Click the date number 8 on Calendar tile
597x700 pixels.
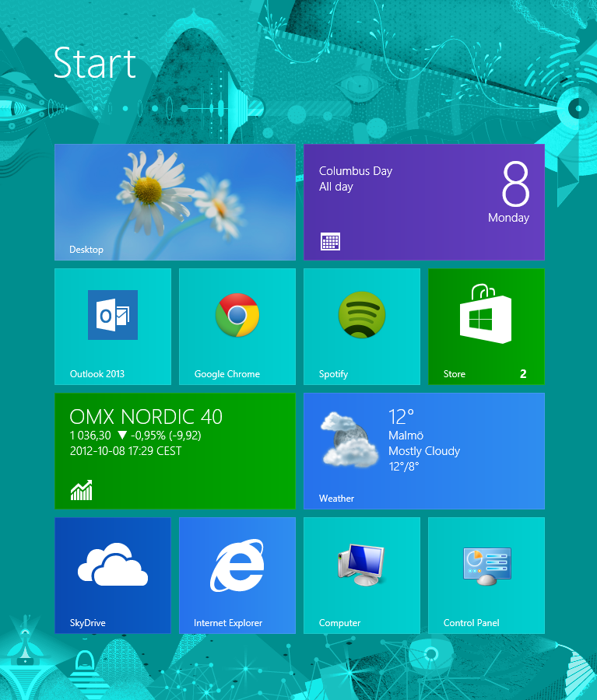click(516, 184)
